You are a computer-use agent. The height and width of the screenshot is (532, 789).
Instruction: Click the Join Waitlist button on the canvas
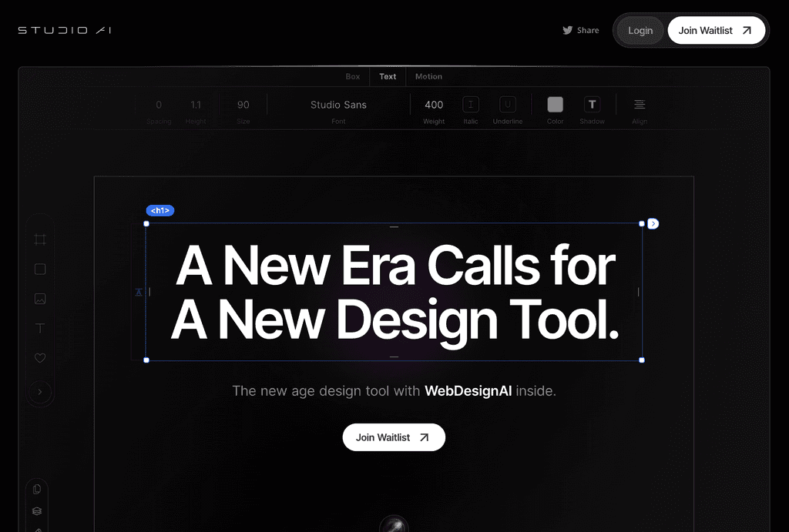click(x=394, y=437)
